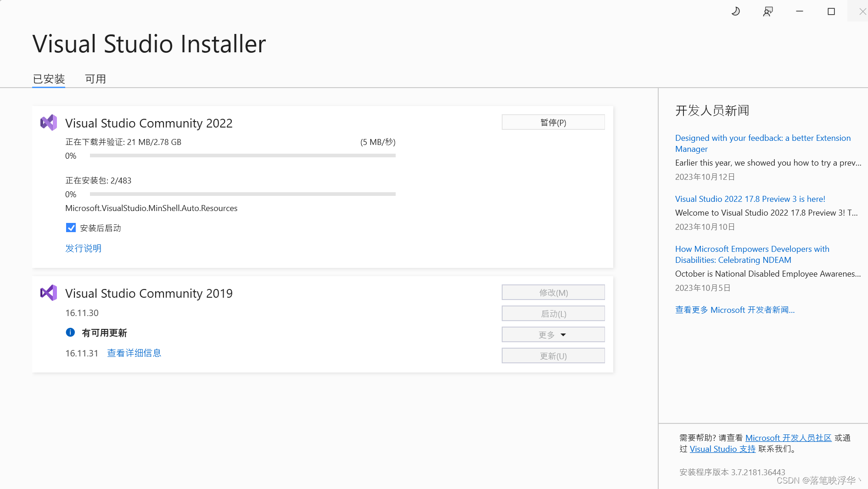Open the Microsoft 开发人员社区 help link
The image size is (868, 489).
tap(789, 438)
